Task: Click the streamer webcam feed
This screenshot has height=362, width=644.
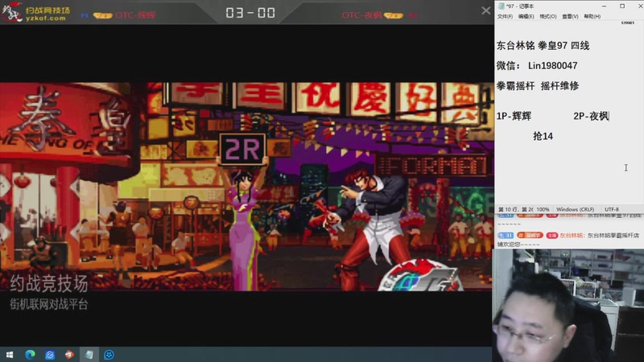Action: [x=568, y=306]
